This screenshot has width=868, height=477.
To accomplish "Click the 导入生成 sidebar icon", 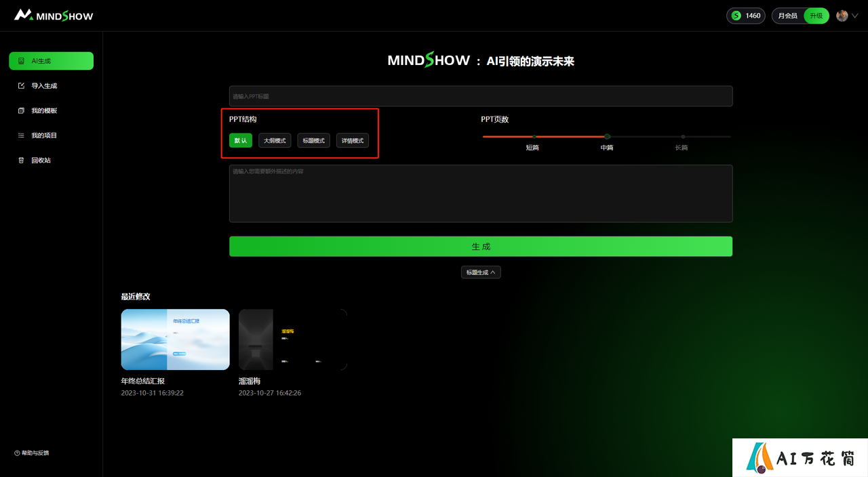I will click(x=21, y=86).
